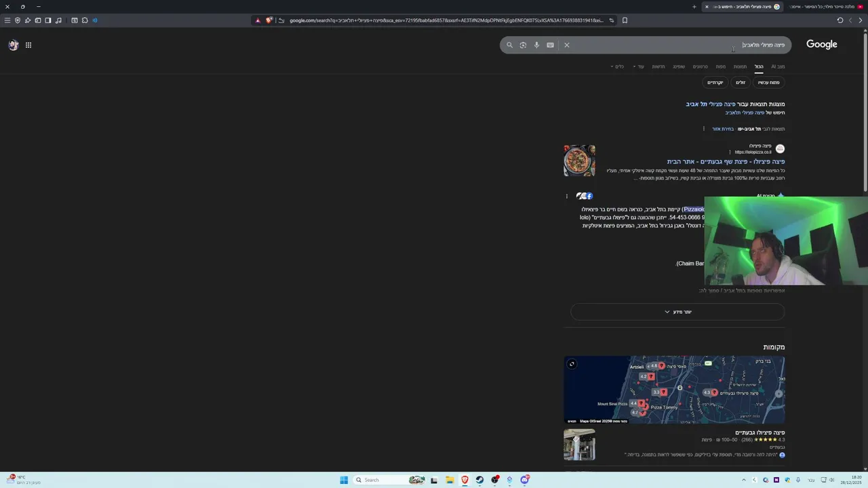
Task: Open Brave browser from the taskbar
Action: pyautogui.click(x=465, y=480)
